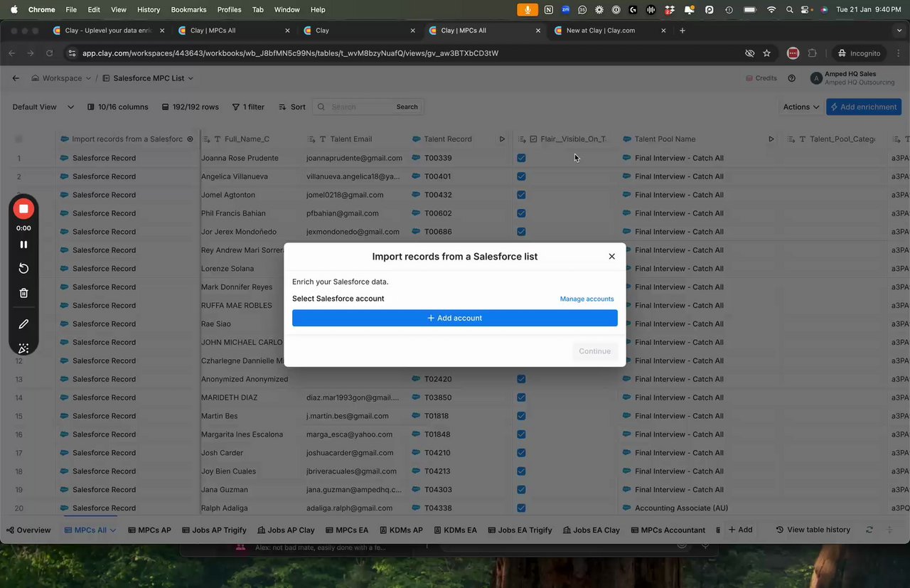The width and height of the screenshot is (910, 588).
Task: Open the Chrome extensions puzzle icon
Action: pyautogui.click(x=812, y=53)
